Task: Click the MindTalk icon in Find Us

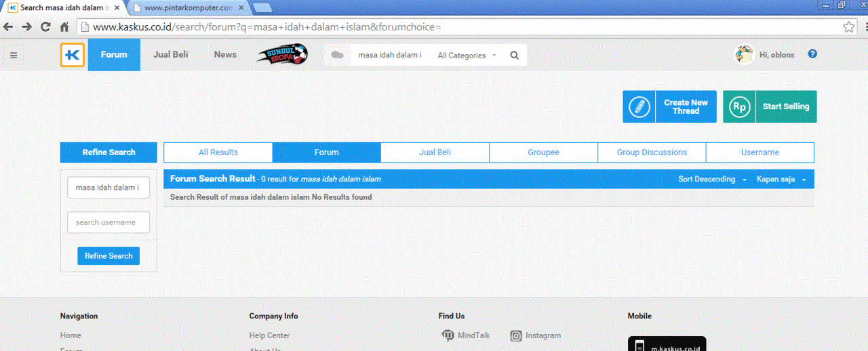Action: click(448, 335)
